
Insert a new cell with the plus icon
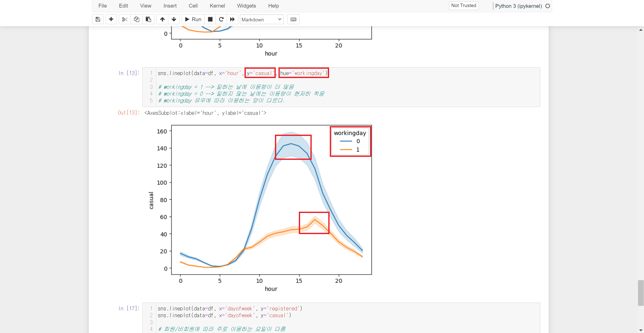(111, 19)
